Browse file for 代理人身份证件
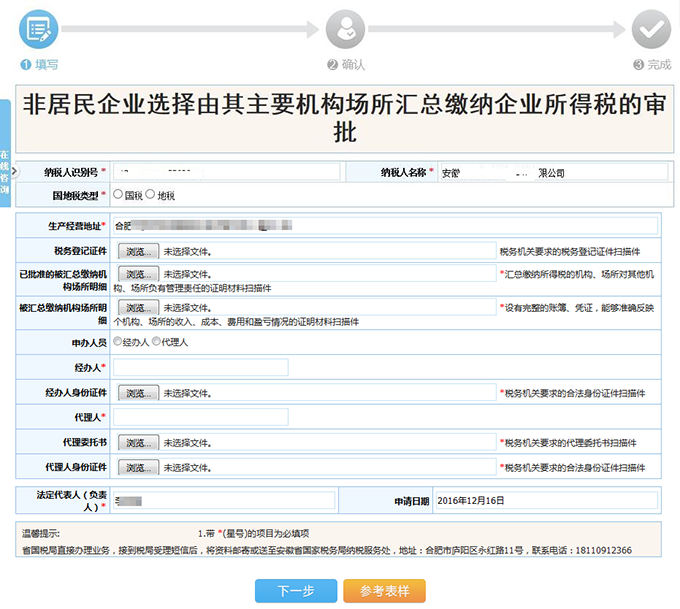This screenshot has width=680, height=609. 138,467
